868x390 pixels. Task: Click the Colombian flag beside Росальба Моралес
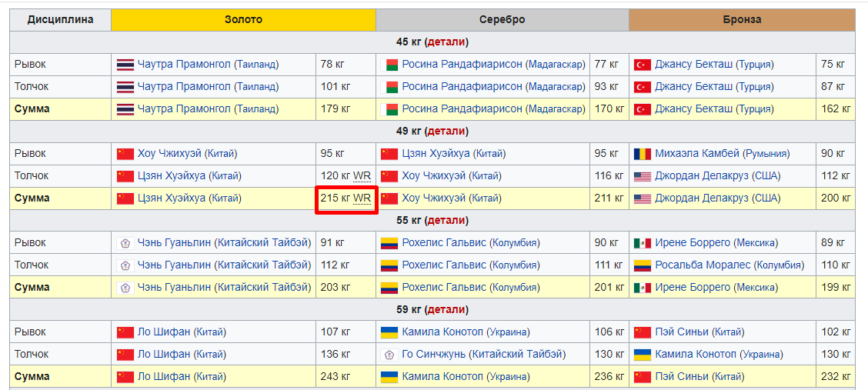642,265
